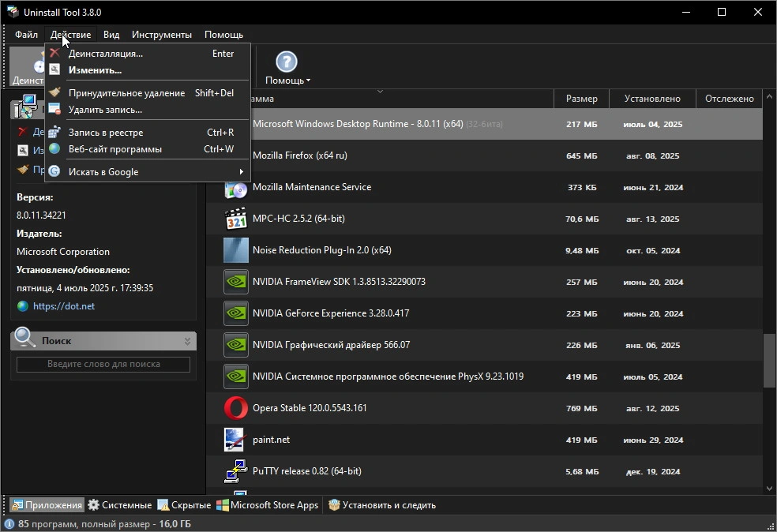This screenshot has width=777, height=532.
Task: Switch to the Системные tab
Action: point(120,504)
